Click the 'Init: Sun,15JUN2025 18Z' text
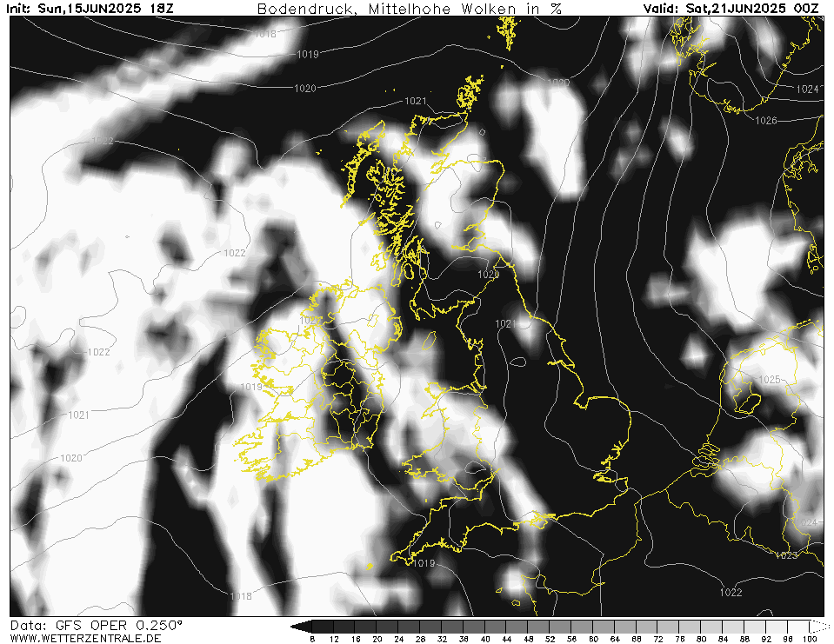 pyautogui.click(x=90, y=8)
